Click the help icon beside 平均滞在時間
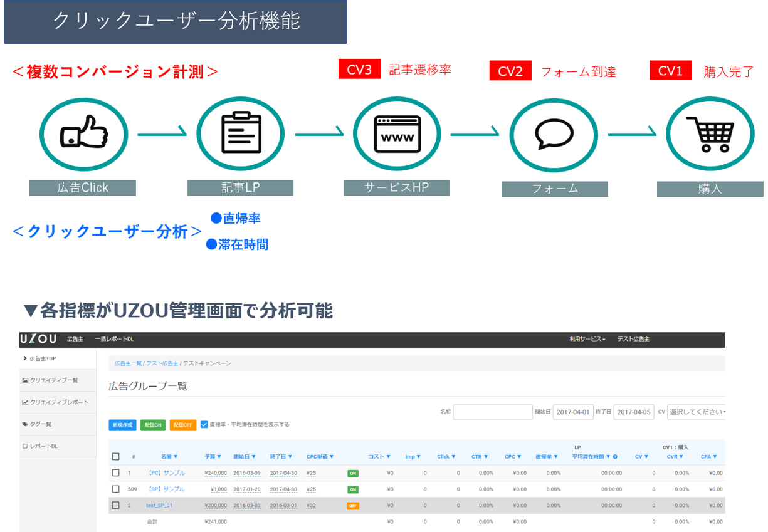 coord(615,457)
